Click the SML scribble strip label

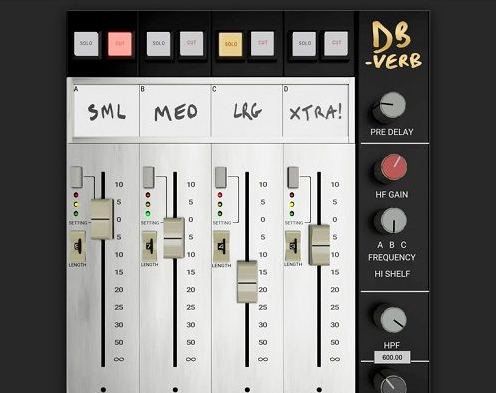(106, 111)
